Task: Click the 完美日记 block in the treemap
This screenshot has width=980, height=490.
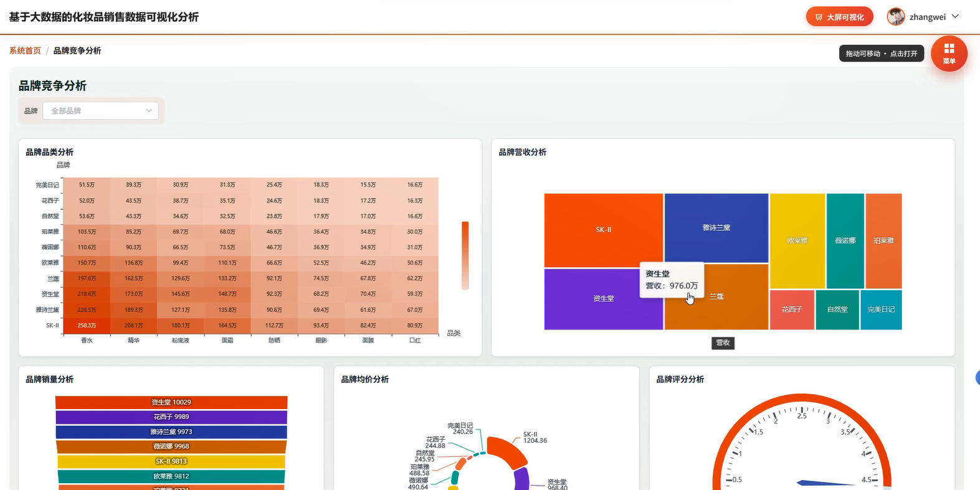Action: pos(881,309)
